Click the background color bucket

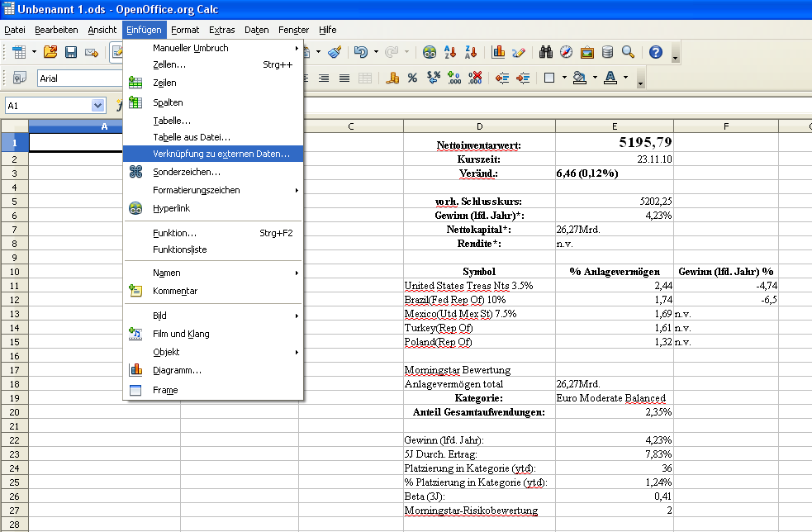click(579, 78)
